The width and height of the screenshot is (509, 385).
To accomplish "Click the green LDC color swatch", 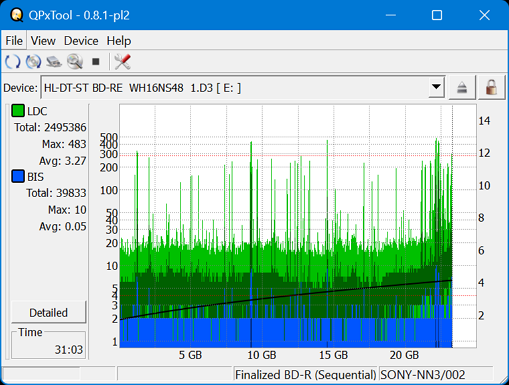I will [x=18, y=111].
